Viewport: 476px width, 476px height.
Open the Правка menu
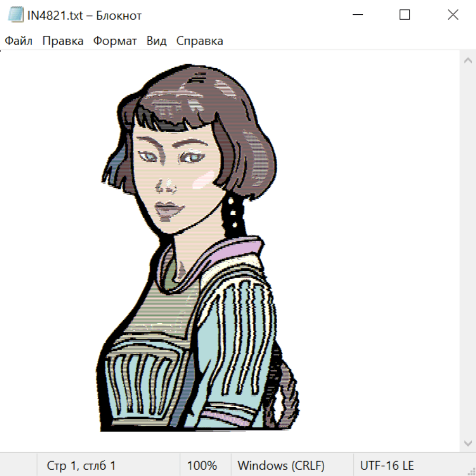[63, 41]
